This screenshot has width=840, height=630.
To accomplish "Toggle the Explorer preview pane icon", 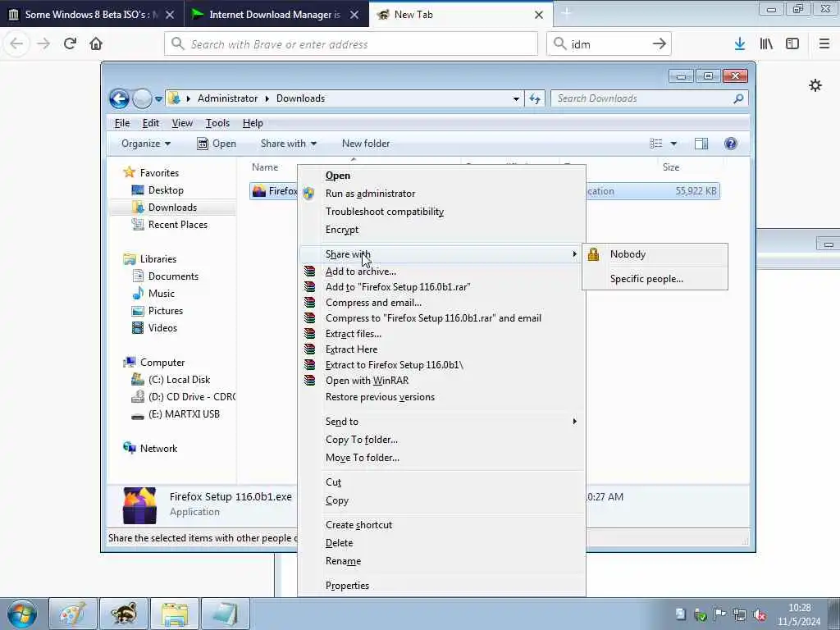I will (701, 144).
